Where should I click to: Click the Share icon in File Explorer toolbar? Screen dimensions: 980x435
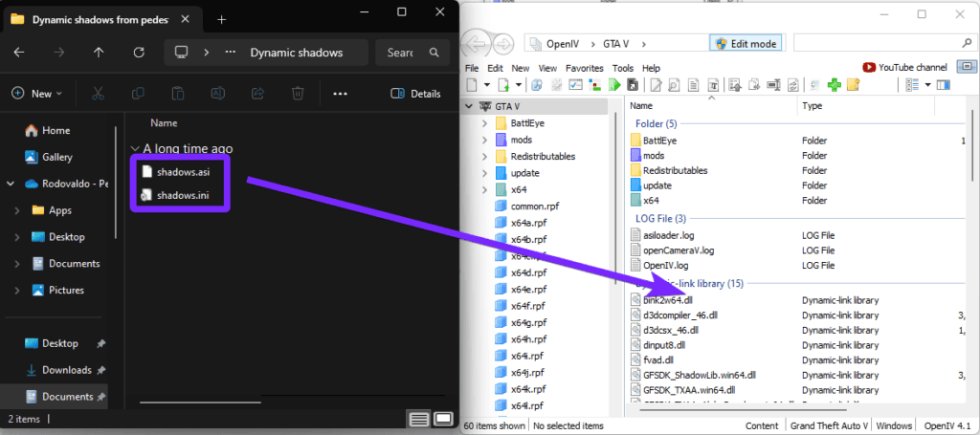coord(257,94)
